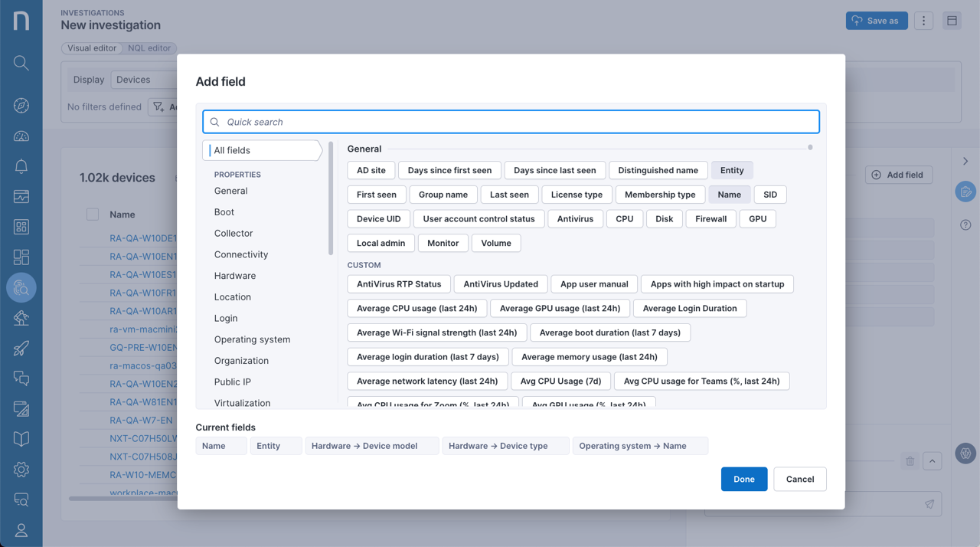
Task: Open device ra-vm-macmini link
Action: [x=143, y=329]
